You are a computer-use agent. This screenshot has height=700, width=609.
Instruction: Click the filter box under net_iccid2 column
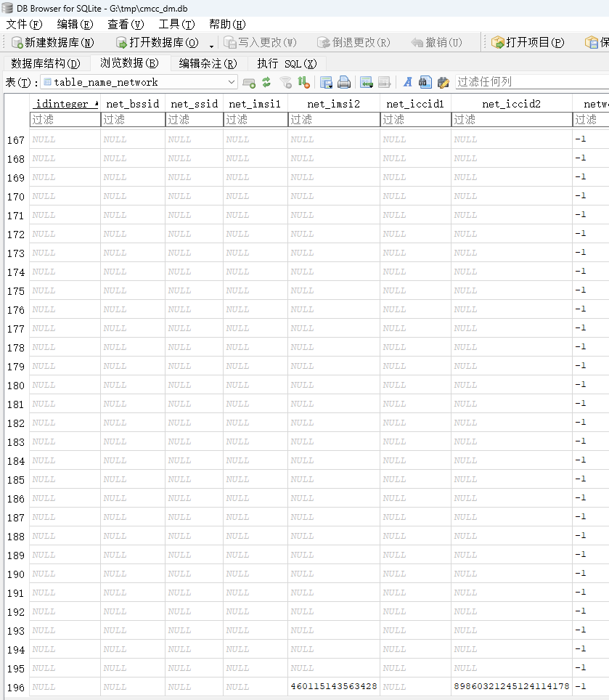coord(512,119)
